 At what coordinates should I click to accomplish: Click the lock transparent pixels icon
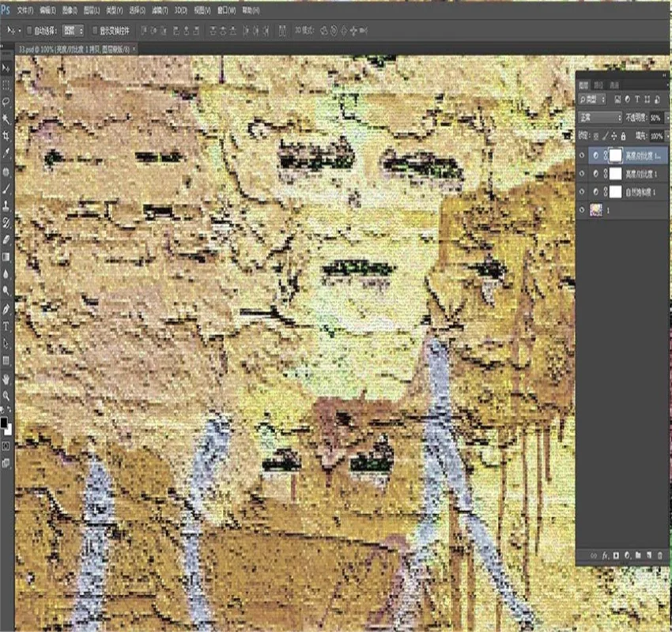pos(596,136)
